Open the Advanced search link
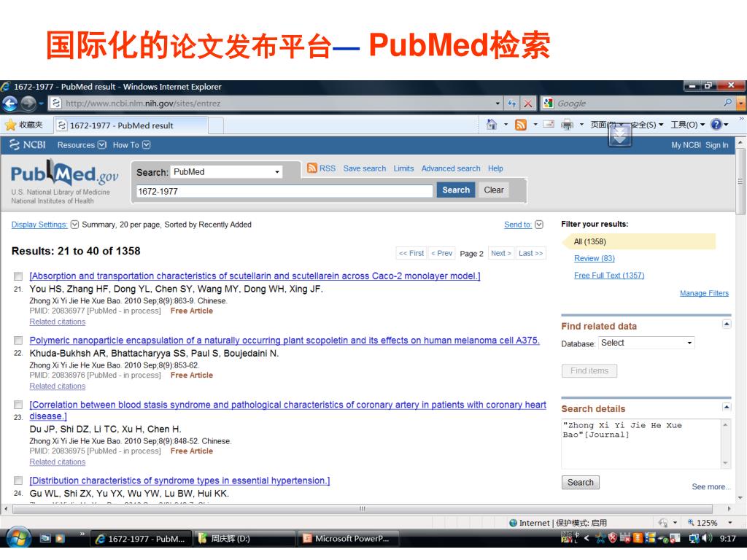The height and width of the screenshot is (560, 747). (x=451, y=168)
